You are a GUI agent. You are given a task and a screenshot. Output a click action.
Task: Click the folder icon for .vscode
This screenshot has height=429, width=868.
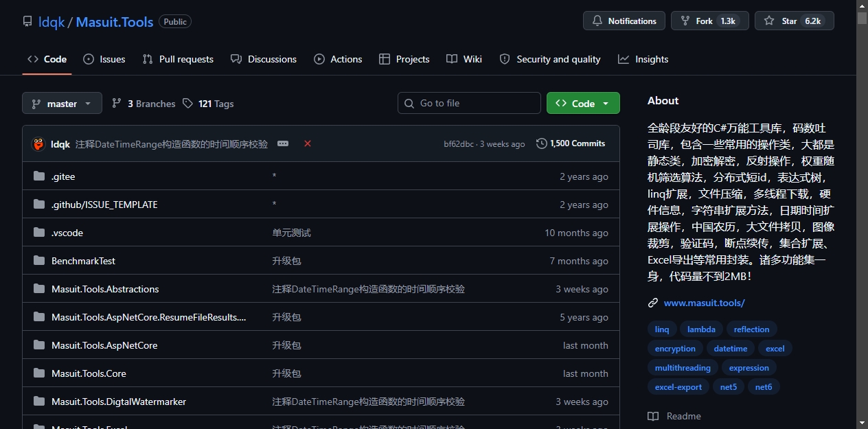(39, 233)
